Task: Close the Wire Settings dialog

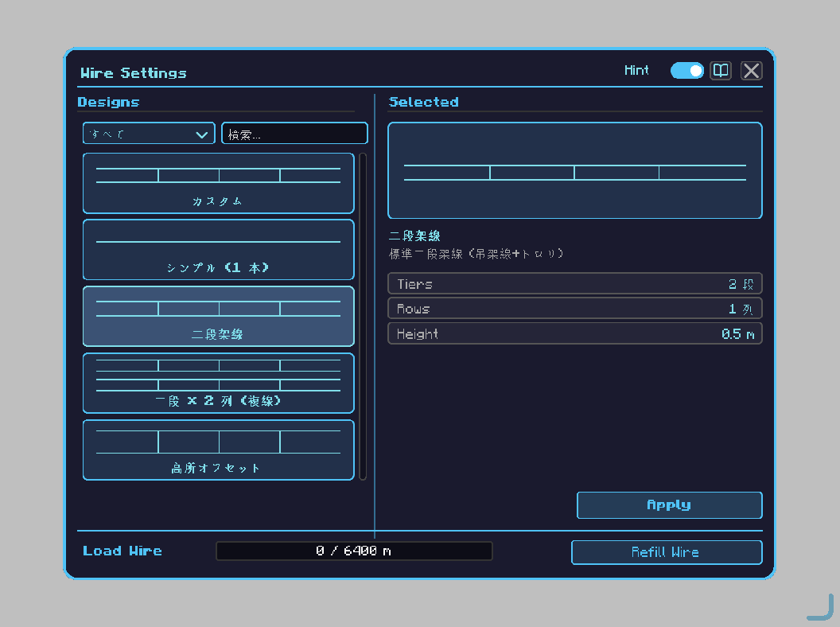Action: tap(752, 70)
